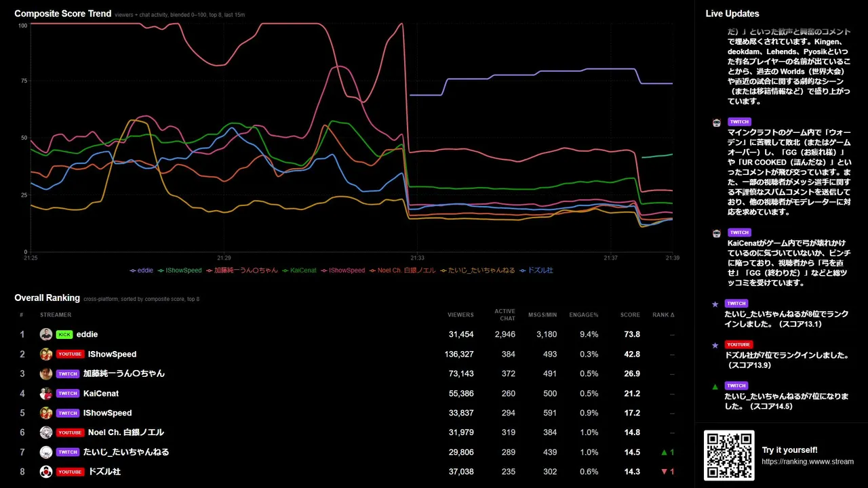Click the Try it yourself! text

[790, 450]
